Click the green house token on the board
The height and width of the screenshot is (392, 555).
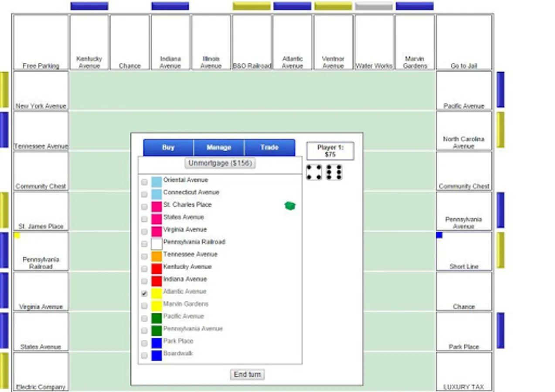(289, 206)
